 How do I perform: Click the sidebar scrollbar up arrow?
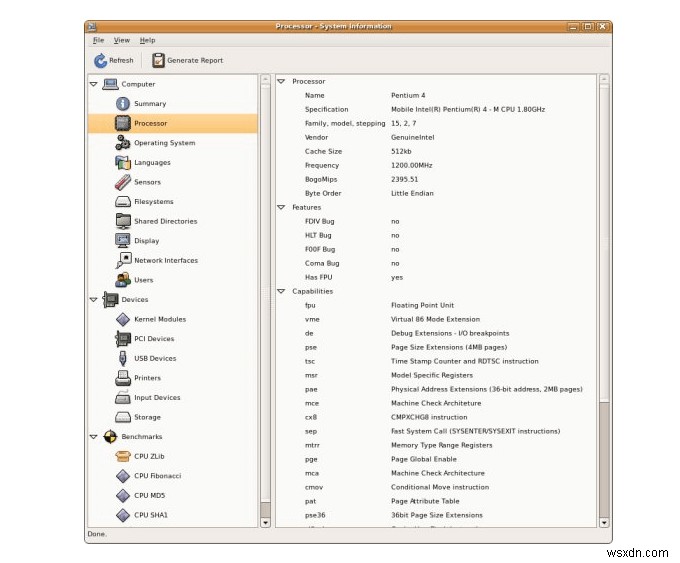(265, 79)
